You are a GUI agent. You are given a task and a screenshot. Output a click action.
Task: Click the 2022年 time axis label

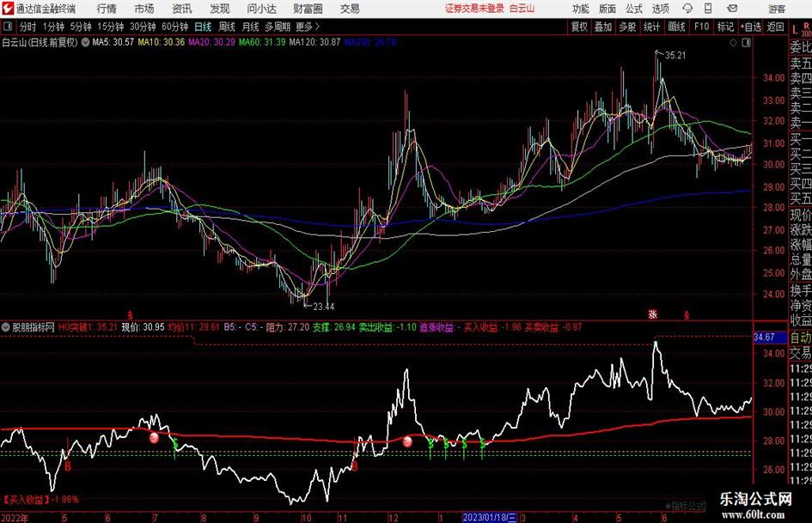[15, 517]
